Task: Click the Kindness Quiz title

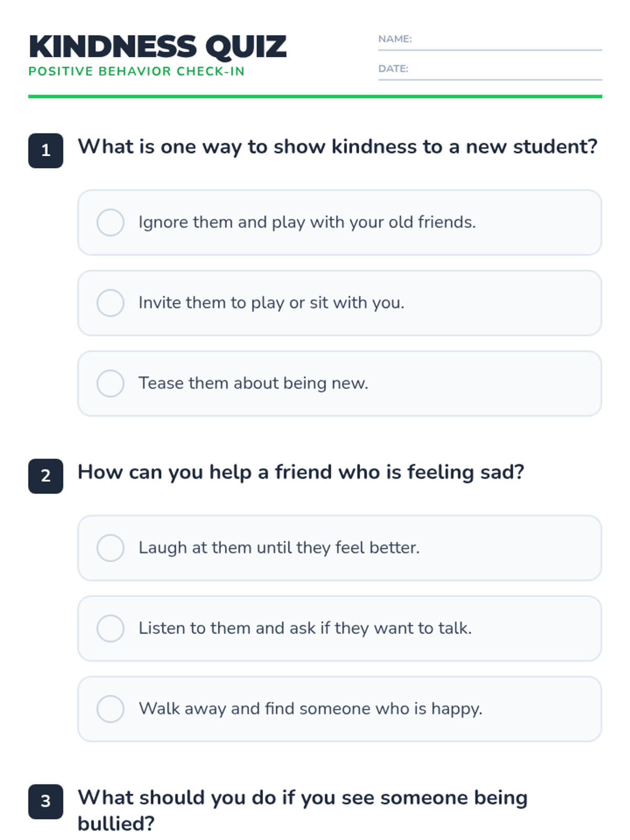Action: tap(157, 46)
